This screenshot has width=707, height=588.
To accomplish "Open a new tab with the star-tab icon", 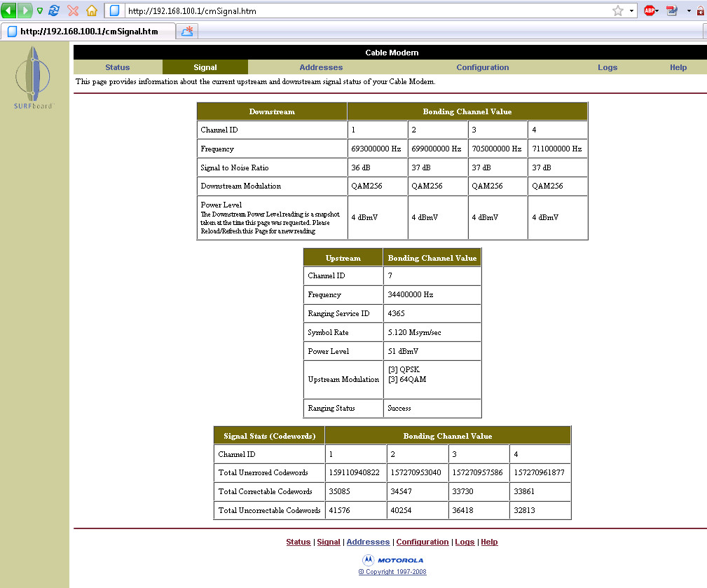I will (187, 31).
